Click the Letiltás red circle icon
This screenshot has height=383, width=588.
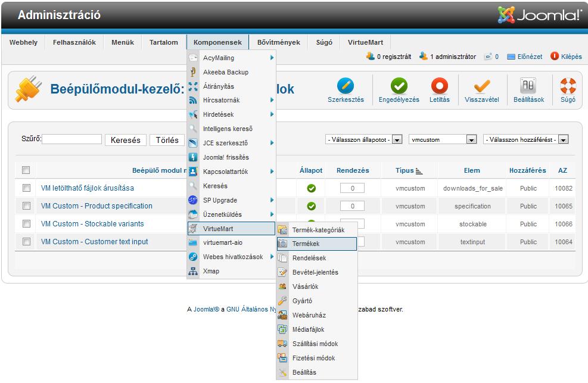[440, 86]
